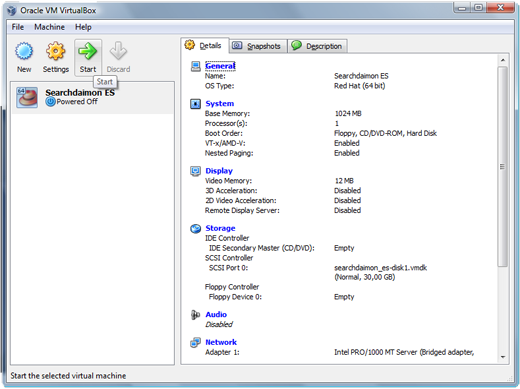Open the Machine menu
Screen dimensions: 520x389
(x=49, y=27)
